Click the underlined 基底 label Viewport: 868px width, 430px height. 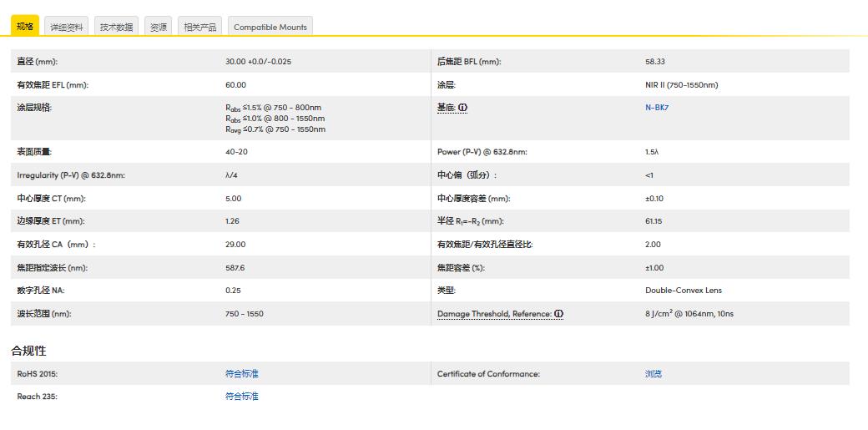pos(447,108)
